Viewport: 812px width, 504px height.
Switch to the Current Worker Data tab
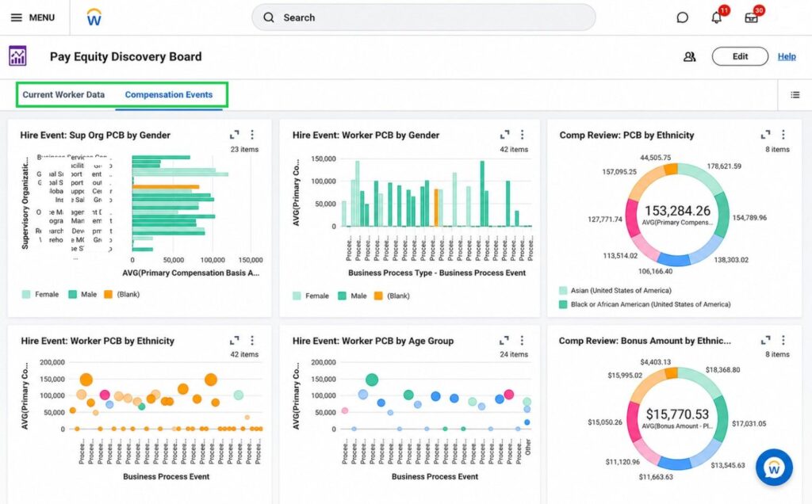(x=63, y=94)
